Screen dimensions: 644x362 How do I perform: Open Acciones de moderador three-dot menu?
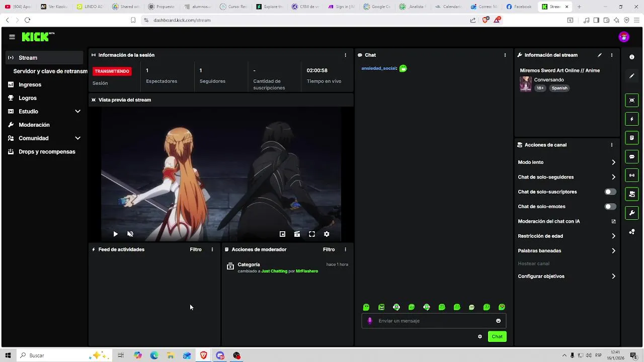coord(345,249)
